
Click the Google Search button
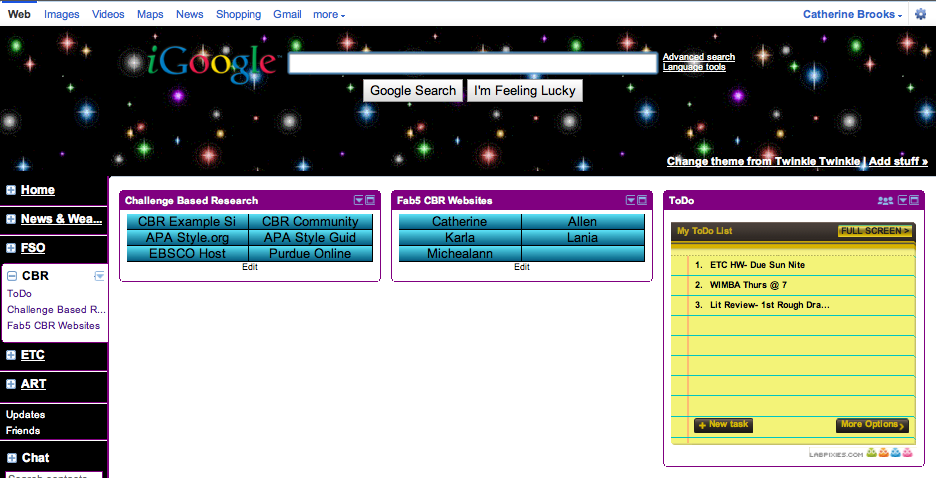(x=412, y=91)
